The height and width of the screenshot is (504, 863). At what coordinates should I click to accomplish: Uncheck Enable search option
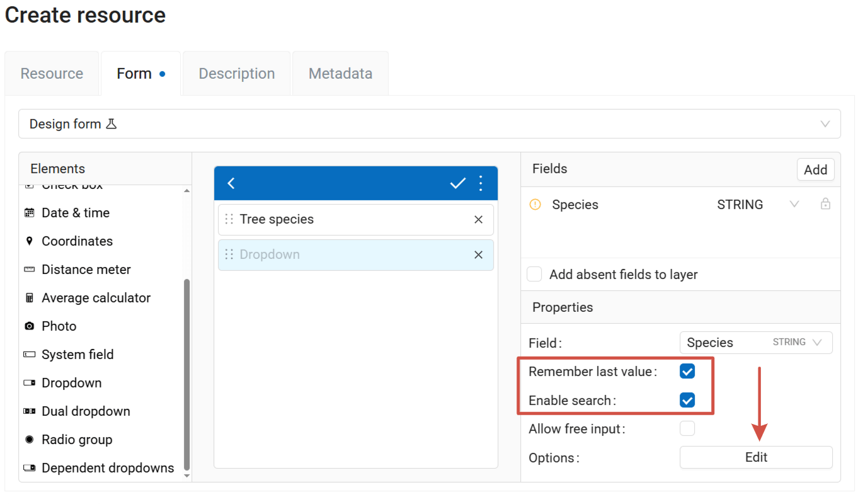tap(687, 400)
